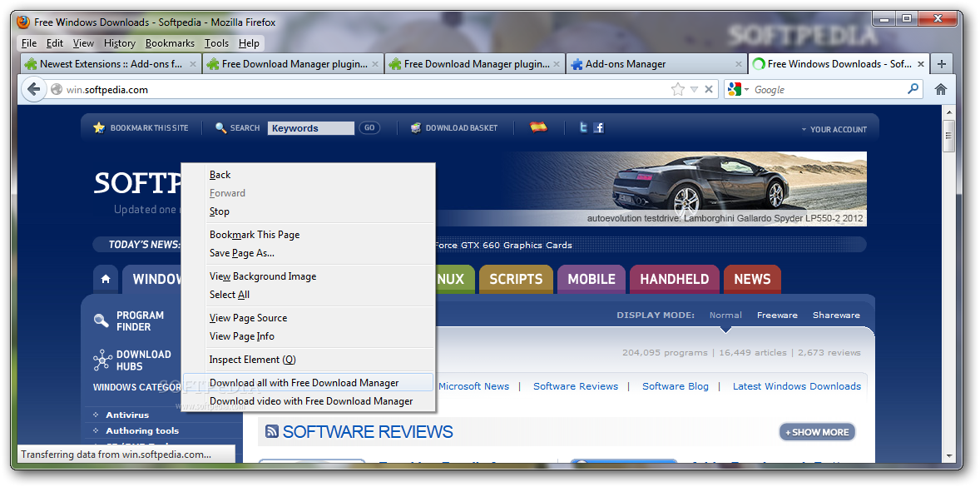Screen dimensions: 980x487
Task: Open the Bookmarks menu
Action: (x=170, y=43)
